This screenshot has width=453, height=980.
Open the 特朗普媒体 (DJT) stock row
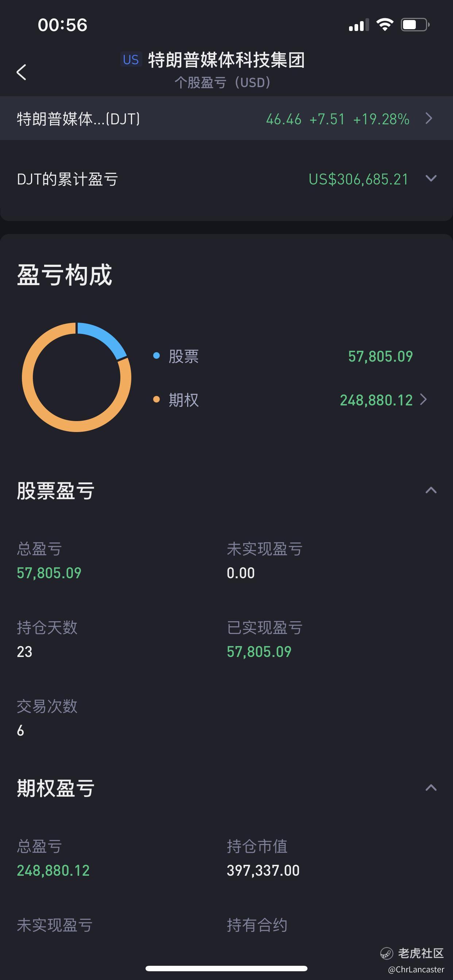226,118
